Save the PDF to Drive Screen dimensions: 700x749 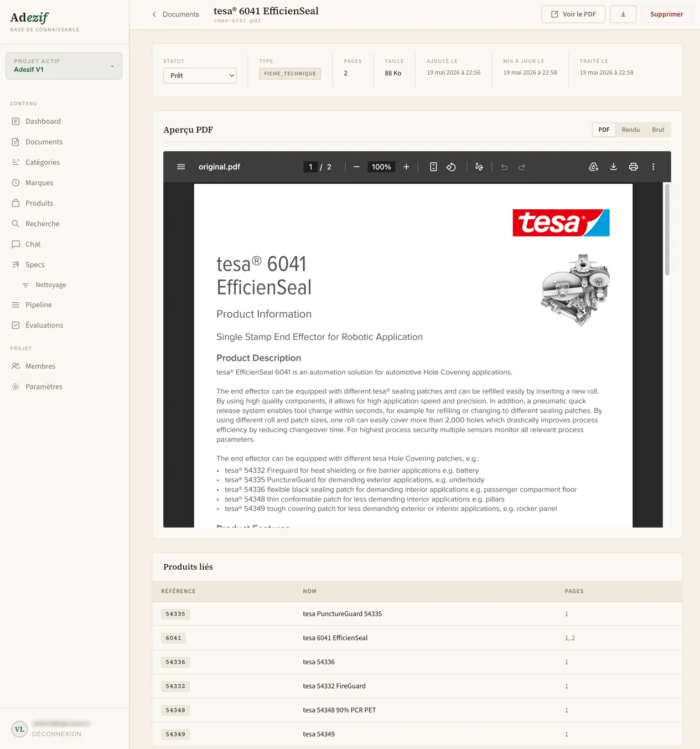(594, 167)
